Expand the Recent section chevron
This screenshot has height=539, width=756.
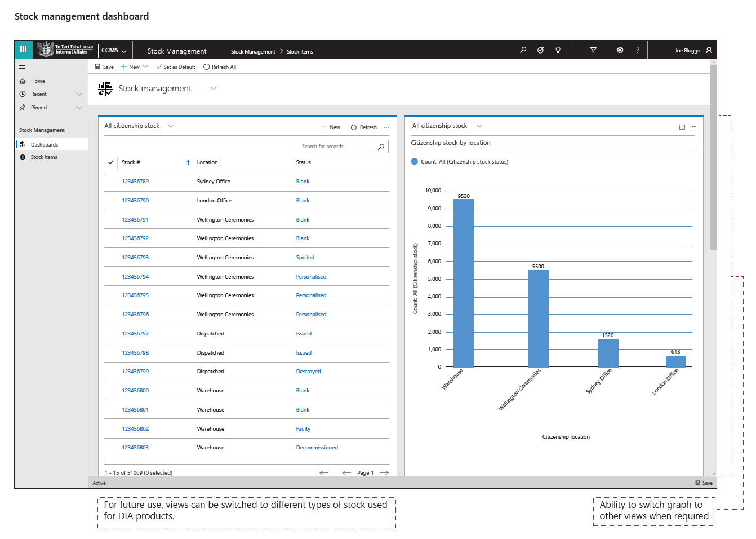(x=79, y=94)
